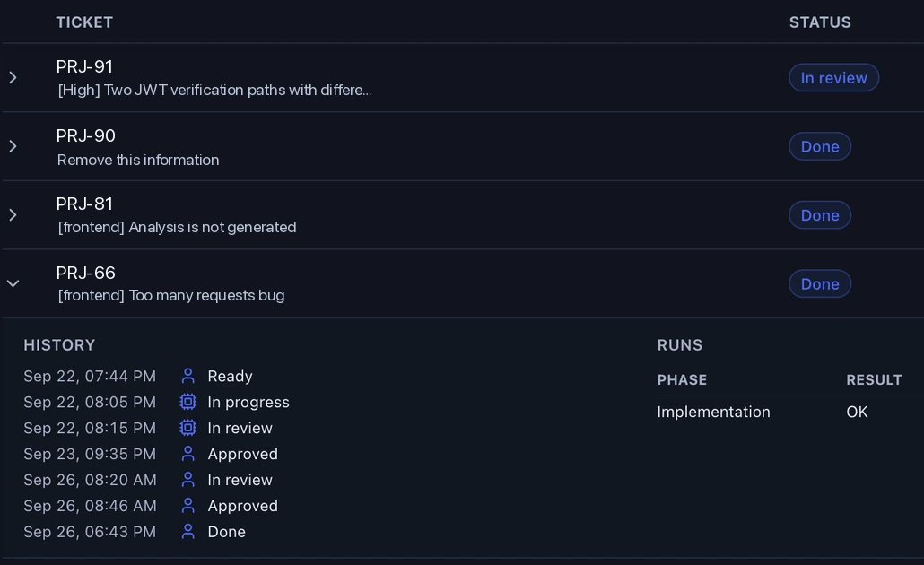
Task: Click the user icon beside Done history entry
Action: pyautogui.click(x=188, y=532)
